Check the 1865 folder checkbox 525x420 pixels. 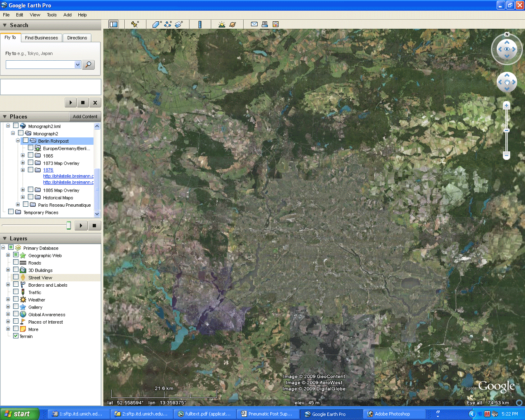coord(30,155)
